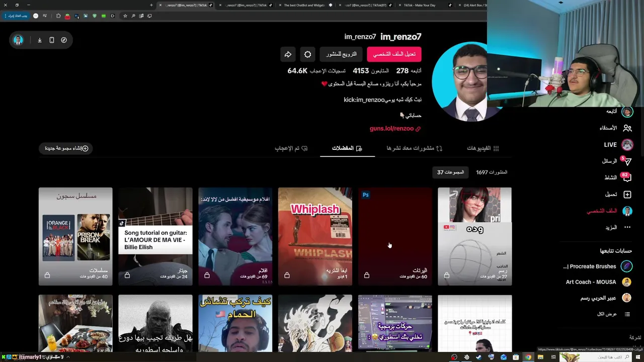Viewport: 644px width, 362px height.
Task: Click the zoom magnifier icon in browser toolbar
Action: (x=133, y=16)
